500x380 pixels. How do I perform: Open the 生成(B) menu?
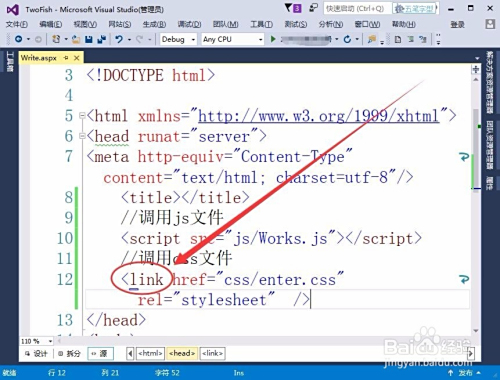pos(154,24)
